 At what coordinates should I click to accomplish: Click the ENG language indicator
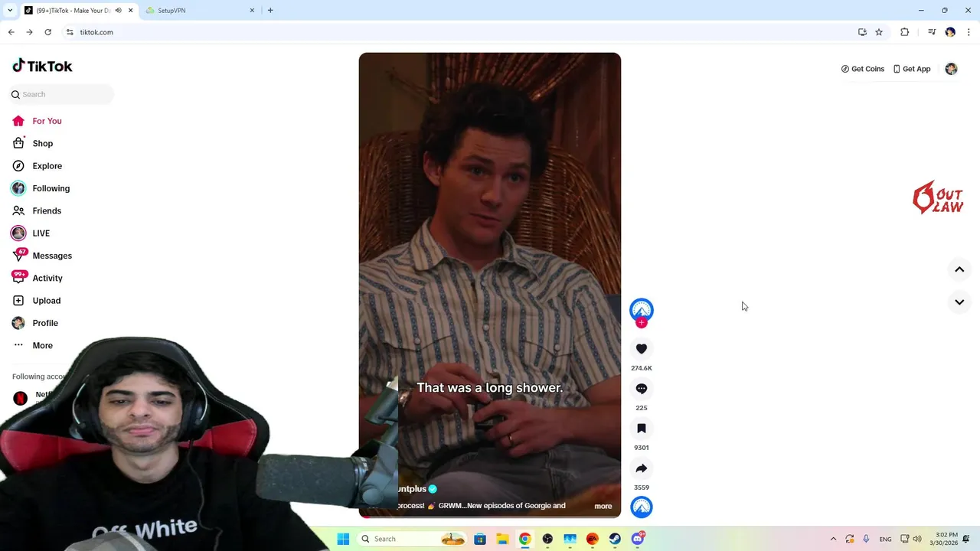coord(885,539)
